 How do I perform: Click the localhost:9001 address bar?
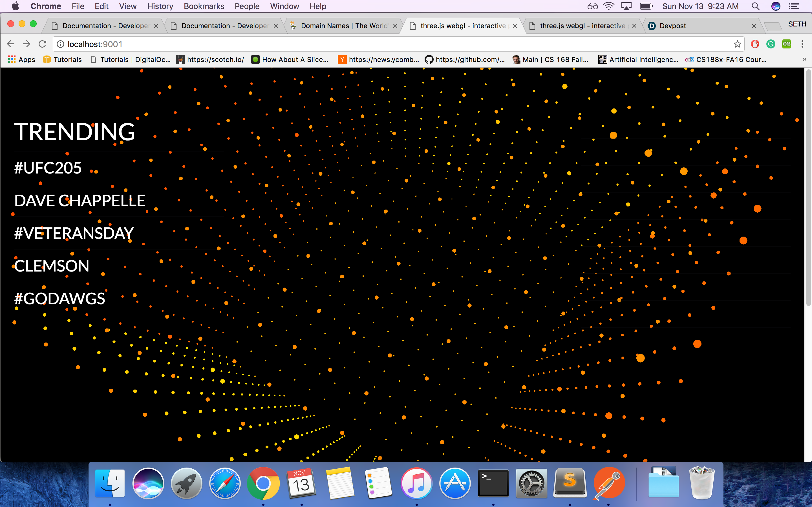(x=369, y=44)
